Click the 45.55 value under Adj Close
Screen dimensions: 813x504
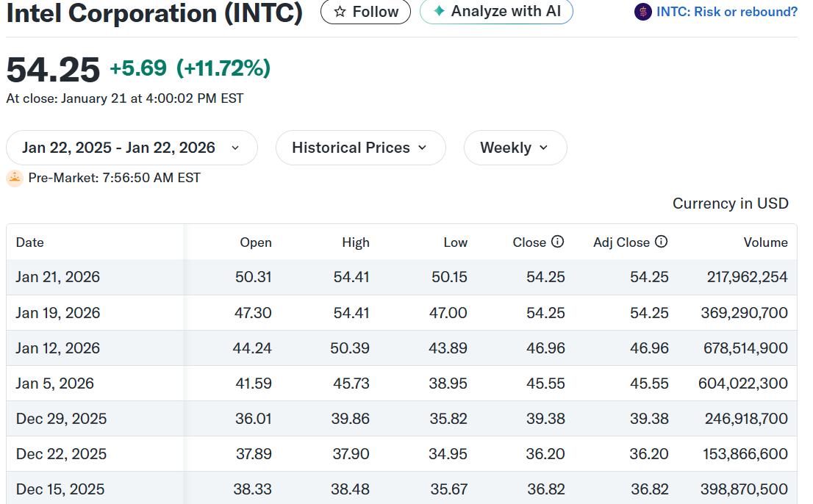tap(649, 384)
